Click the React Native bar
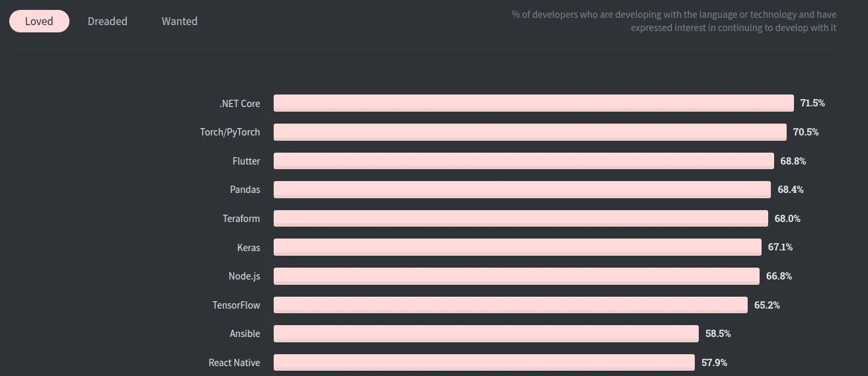Screen dimensions: 868x376 [x=484, y=362]
